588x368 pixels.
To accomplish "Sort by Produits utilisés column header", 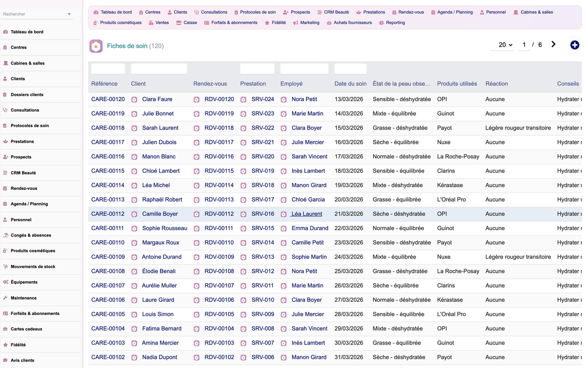I will point(457,84).
